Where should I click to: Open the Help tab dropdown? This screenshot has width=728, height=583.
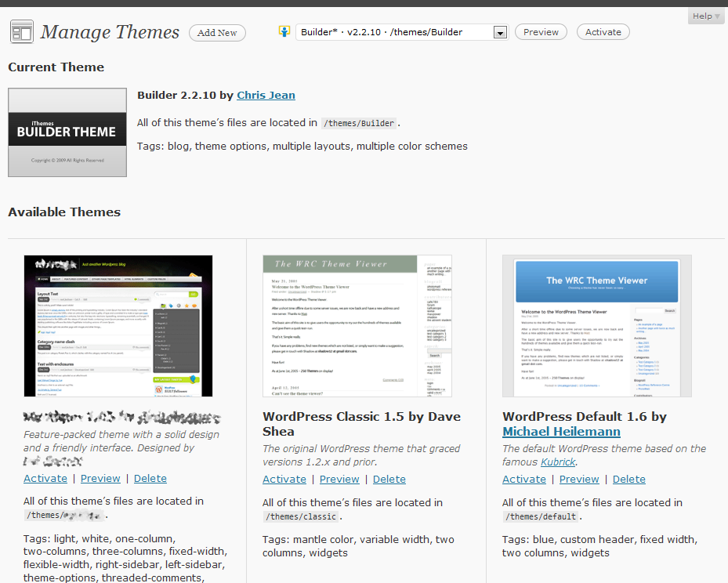pyautogui.click(x=706, y=16)
